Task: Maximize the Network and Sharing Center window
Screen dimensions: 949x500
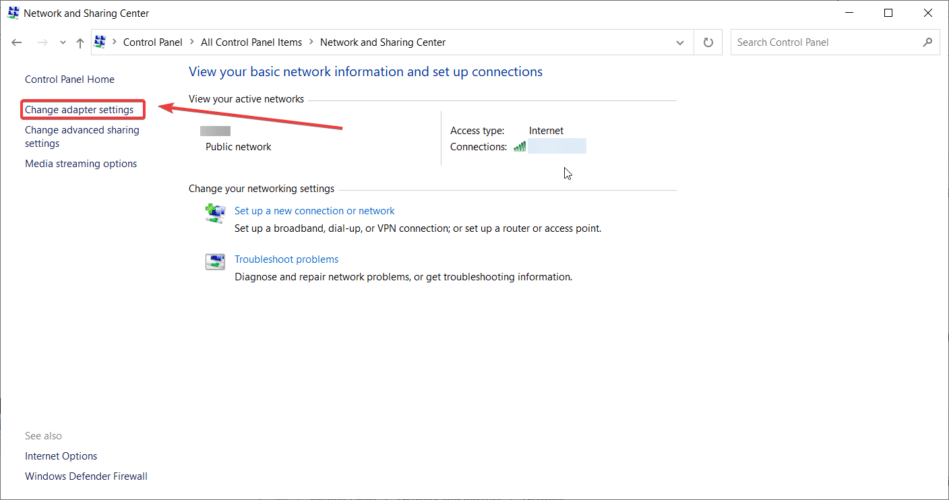Action: click(x=888, y=13)
